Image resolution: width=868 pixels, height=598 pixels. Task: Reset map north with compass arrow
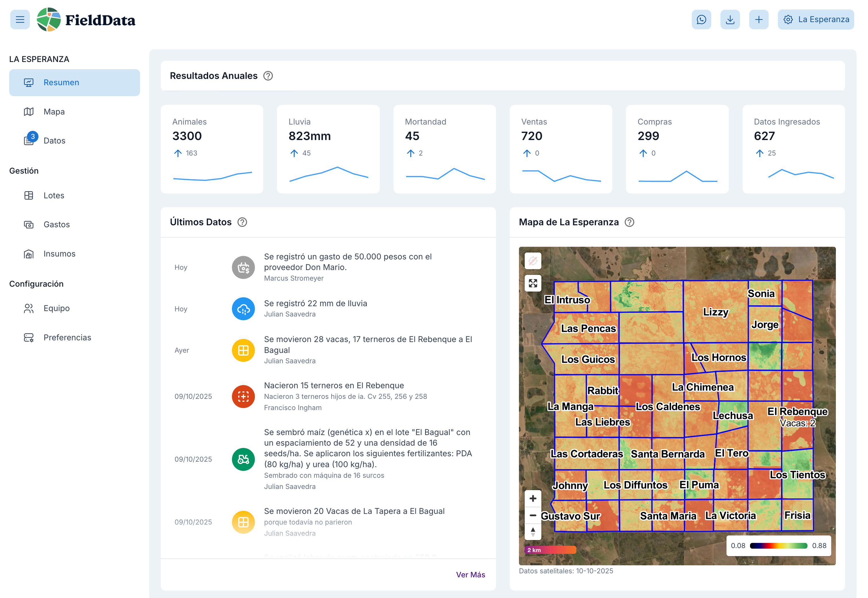point(532,531)
